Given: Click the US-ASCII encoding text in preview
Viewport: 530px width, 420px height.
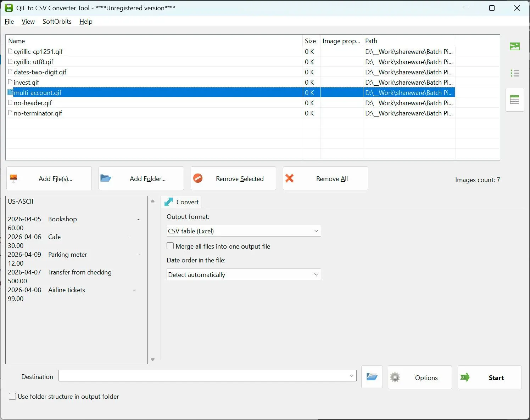Looking at the screenshot, I should coord(21,201).
